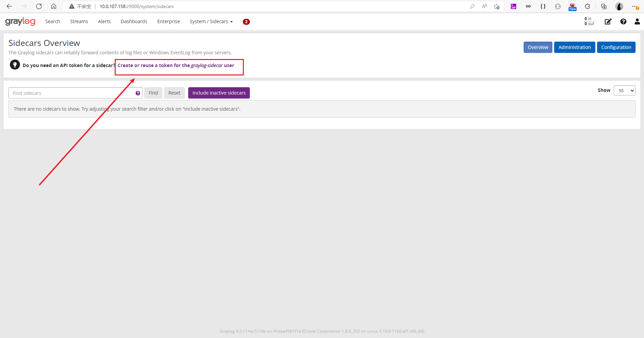Viewport: 644px width, 338px height.
Task: Add page to favorites star icon
Action: (497, 6)
